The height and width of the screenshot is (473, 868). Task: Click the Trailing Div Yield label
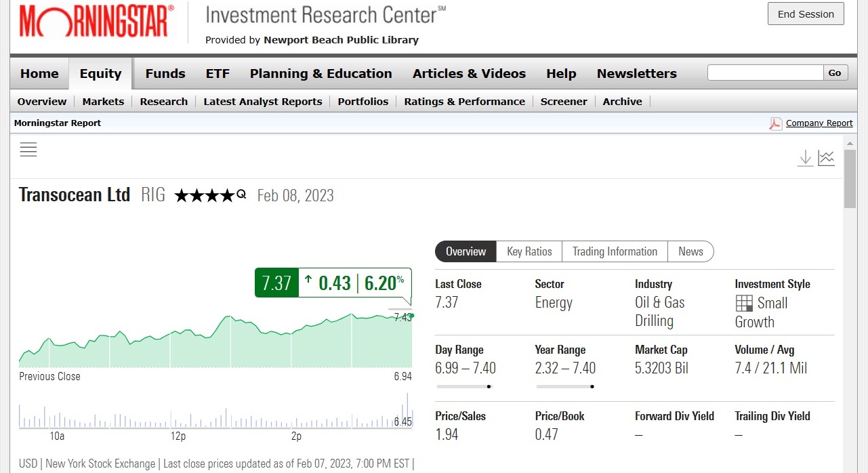pyautogui.click(x=772, y=416)
